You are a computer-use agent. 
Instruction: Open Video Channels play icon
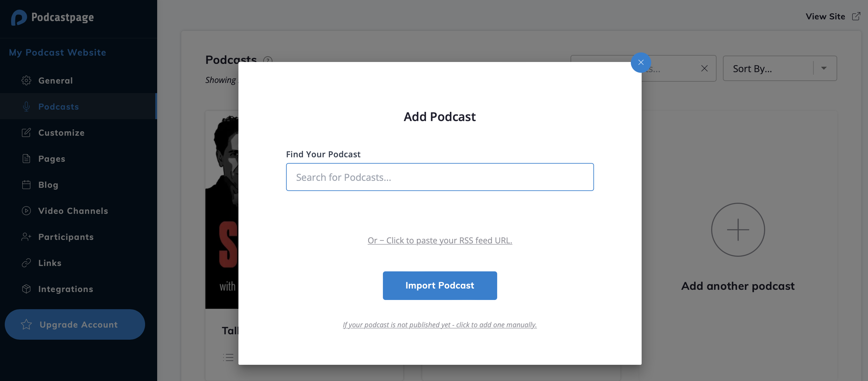(x=26, y=211)
